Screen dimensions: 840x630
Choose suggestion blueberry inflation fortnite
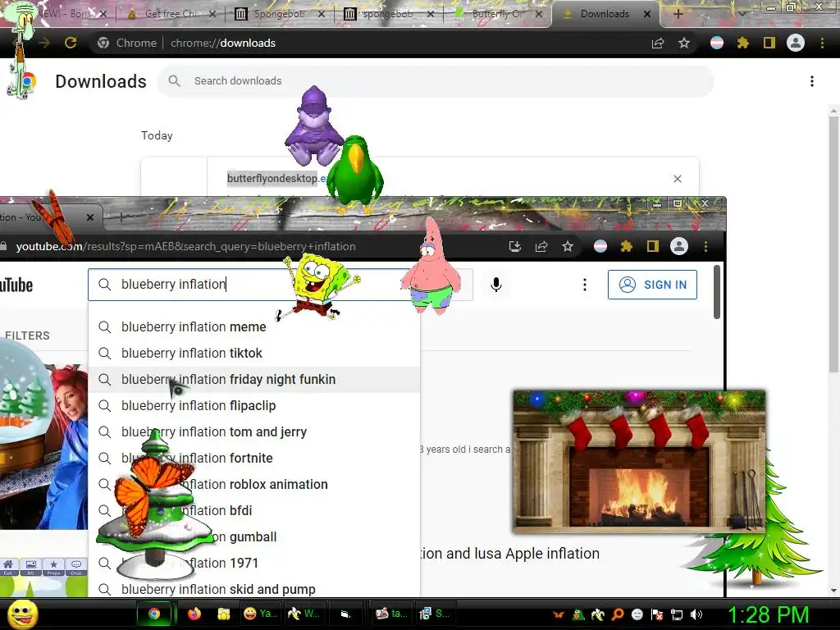pyautogui.click(x=254, y=458)
